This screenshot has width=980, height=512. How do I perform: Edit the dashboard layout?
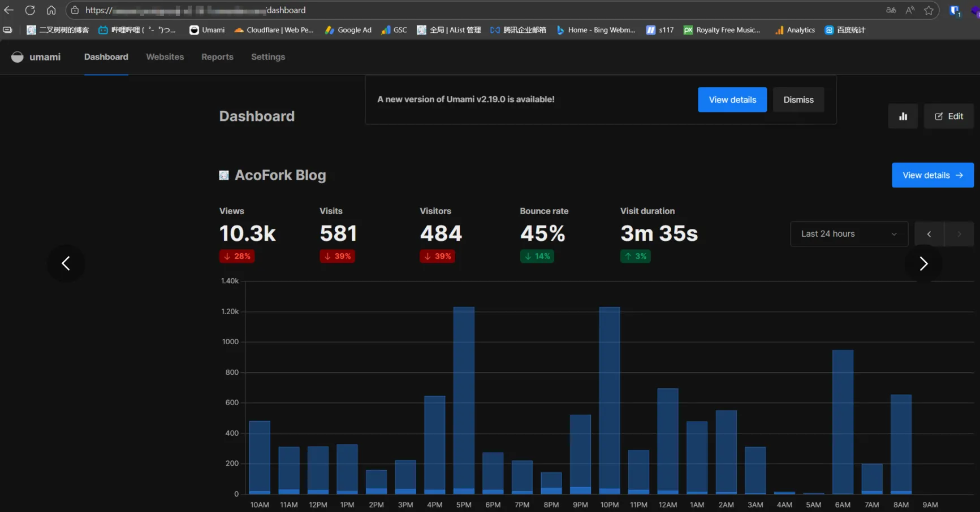948,116
